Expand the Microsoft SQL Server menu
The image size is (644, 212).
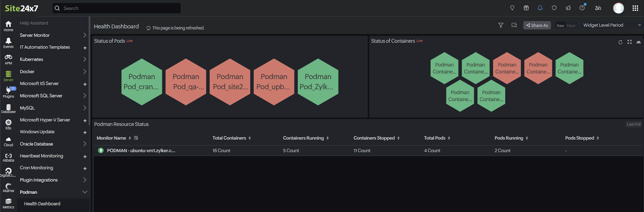[x=85, y=95]
